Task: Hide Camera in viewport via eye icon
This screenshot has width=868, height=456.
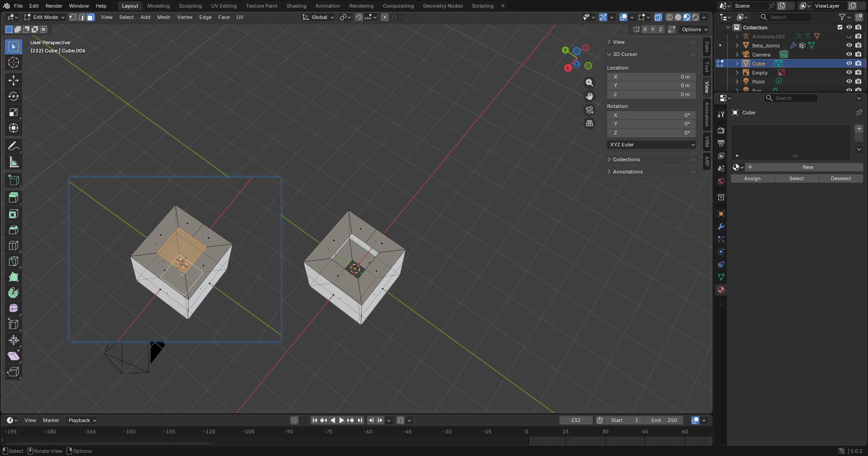Action: [849, 54]
